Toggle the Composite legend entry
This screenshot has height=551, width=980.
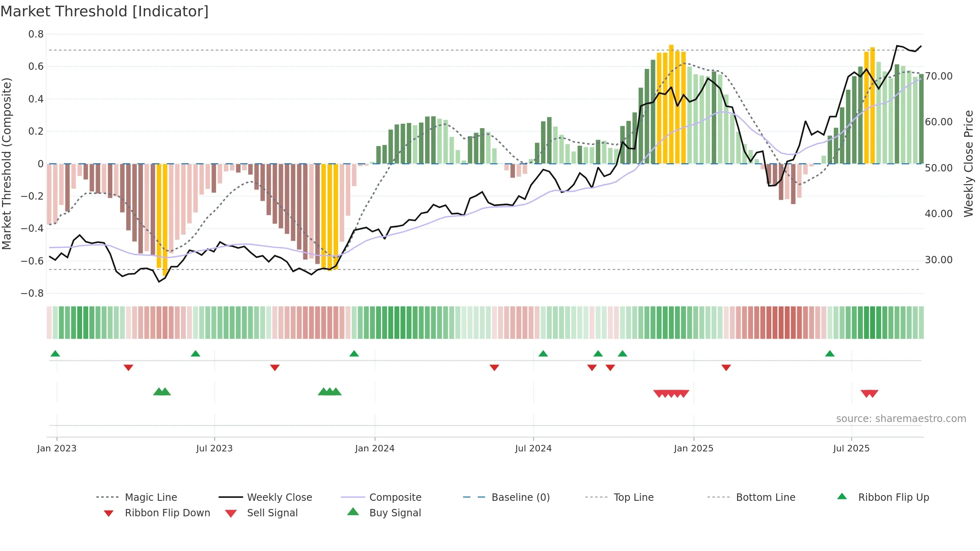381,497
